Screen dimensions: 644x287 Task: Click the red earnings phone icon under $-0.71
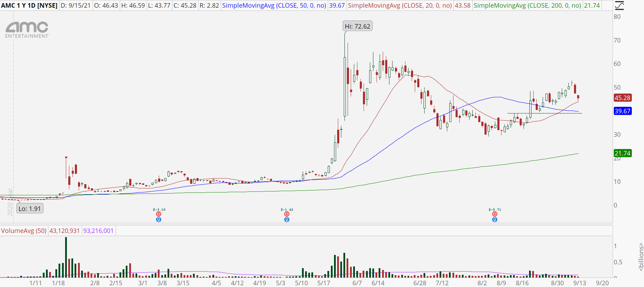click(495, 214)
